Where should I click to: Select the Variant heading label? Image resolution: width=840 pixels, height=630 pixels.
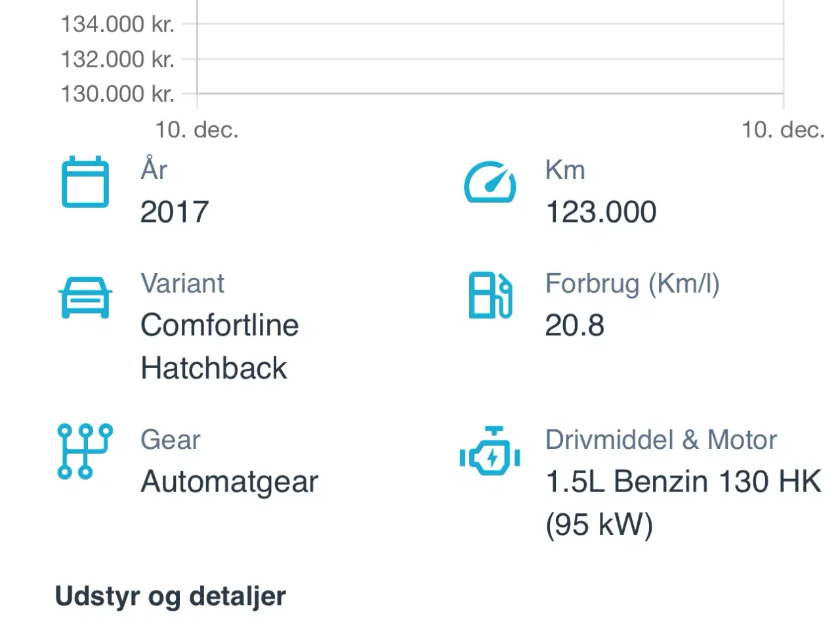point(182,283)
